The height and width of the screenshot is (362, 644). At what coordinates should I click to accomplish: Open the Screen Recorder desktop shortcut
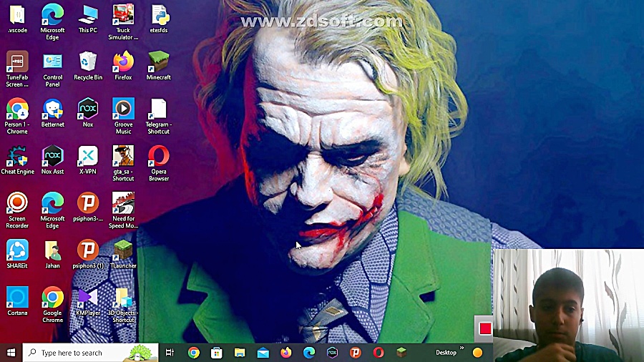tap(17, 211)
